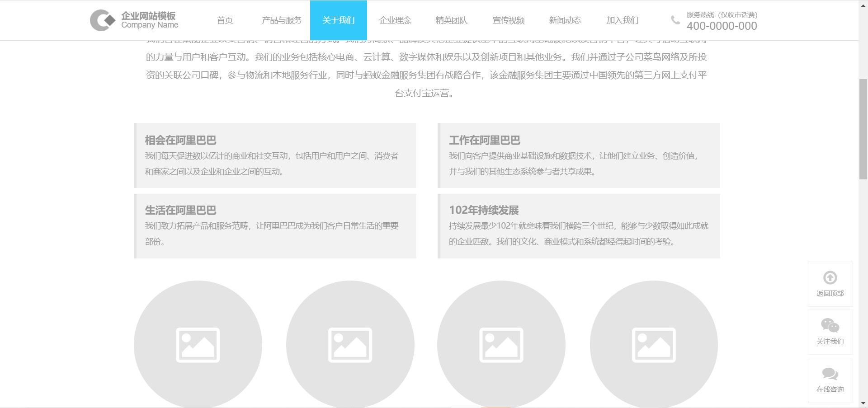Click the scrollbar down arrow
The image size is (868, 408).
863,403
